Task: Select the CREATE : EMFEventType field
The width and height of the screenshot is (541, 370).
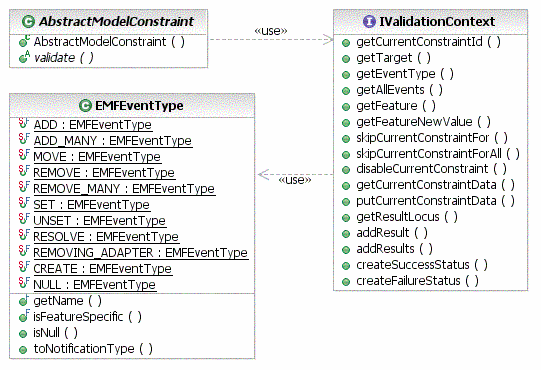Action: click(x=102, y=269)
